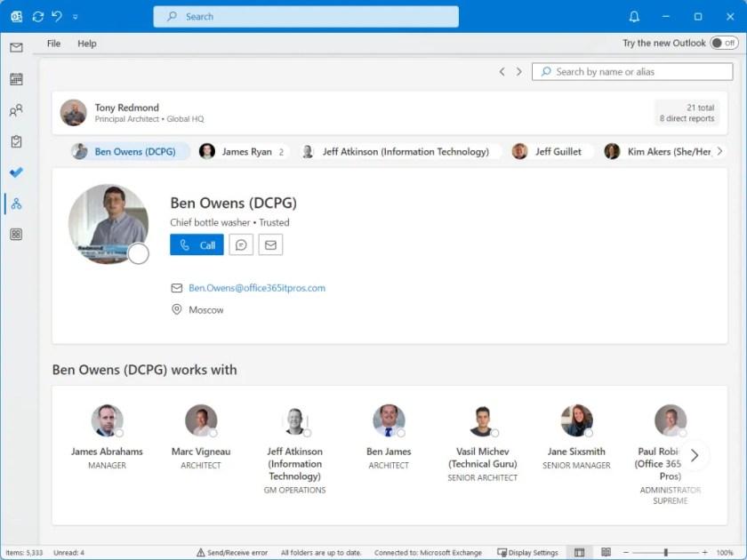
Task: Select the Jeff Guillet tab
Action: (x=551, y=151)
